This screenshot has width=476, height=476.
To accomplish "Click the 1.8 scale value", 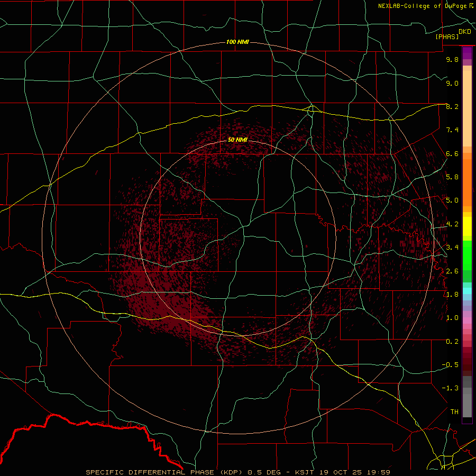I will pos(452,295).
